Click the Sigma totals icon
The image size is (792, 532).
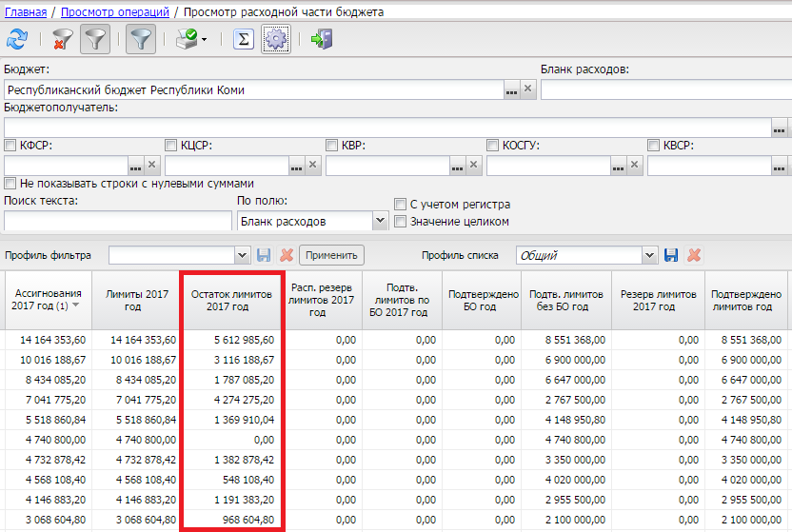[x=244, y=39]
